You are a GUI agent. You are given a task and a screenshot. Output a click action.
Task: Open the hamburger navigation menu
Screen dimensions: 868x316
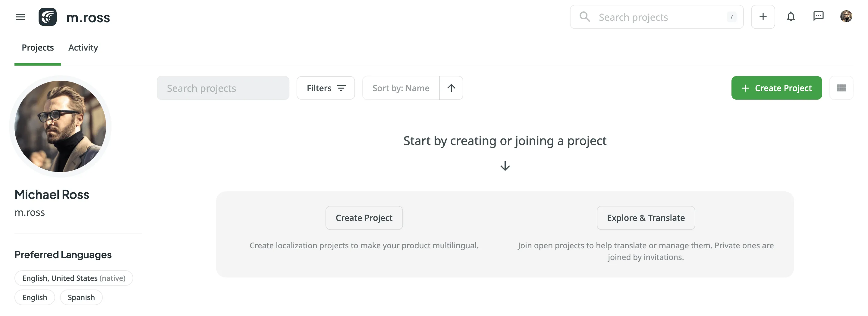pos(20,17)
